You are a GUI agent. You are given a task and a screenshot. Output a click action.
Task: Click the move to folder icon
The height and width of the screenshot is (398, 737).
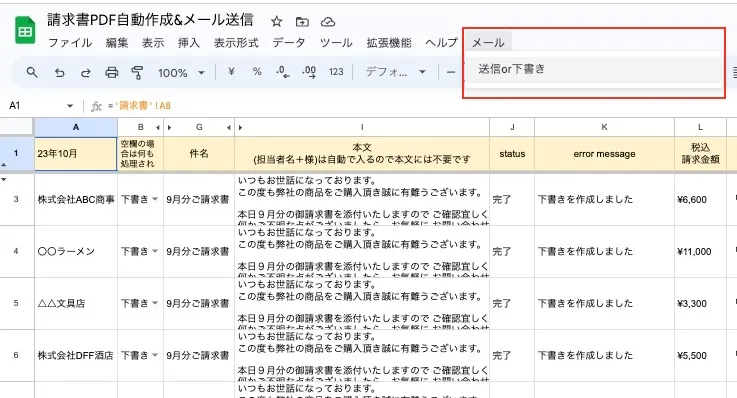point(302,22)
